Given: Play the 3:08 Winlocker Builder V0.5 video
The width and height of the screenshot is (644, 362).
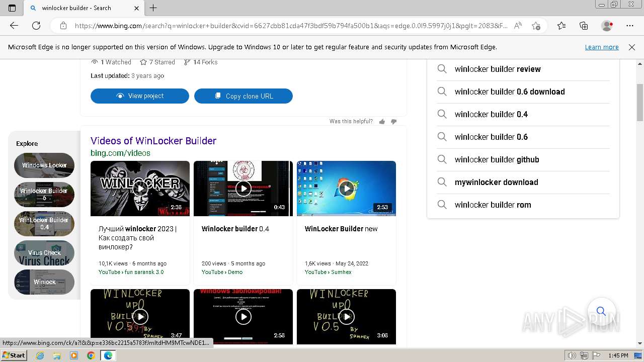Looking at the screenshot, I should pyautogui.click(x=346, y=316).
